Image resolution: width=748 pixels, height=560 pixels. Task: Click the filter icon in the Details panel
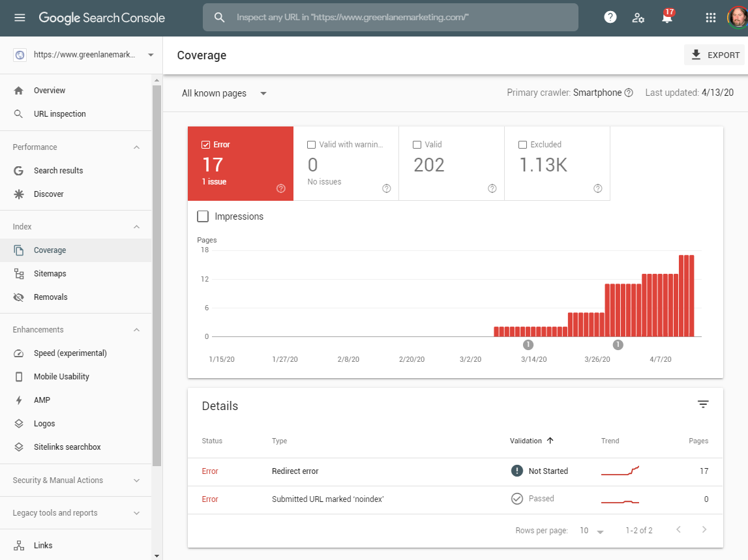tap(703, 404)
